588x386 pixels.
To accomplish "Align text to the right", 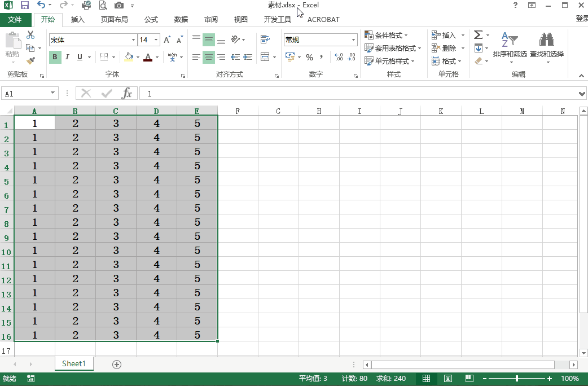I will coord(221,57).
